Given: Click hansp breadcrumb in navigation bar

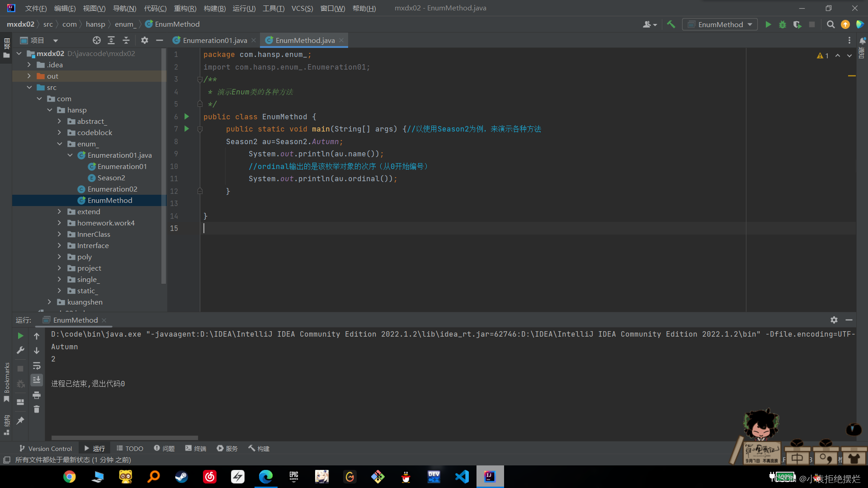Looking at the screenshot, I should [x=95, y=24].
